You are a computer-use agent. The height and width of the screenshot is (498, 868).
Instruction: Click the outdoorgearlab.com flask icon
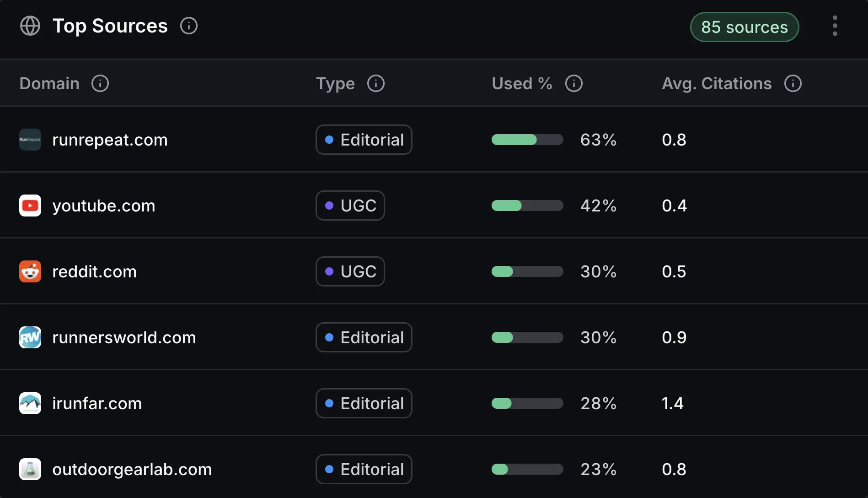tap(30, 469)
